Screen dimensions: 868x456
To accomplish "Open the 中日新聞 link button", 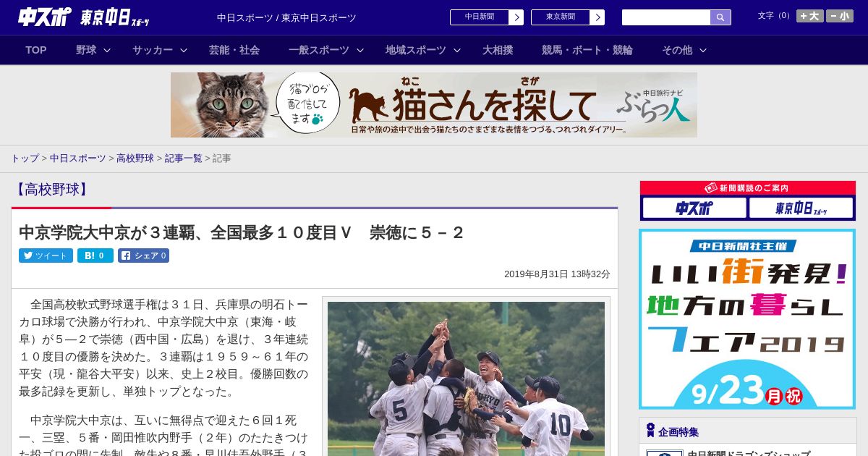I will pyautogui.click(x=479, y=17).
